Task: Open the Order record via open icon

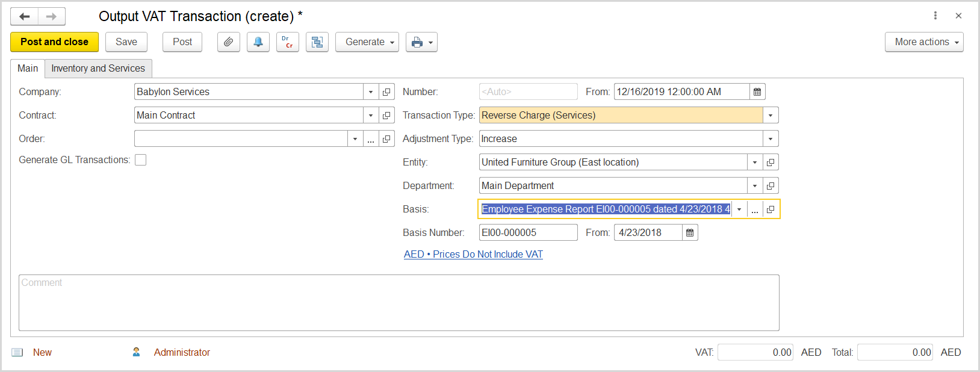Action: click(x=386, y=139)
